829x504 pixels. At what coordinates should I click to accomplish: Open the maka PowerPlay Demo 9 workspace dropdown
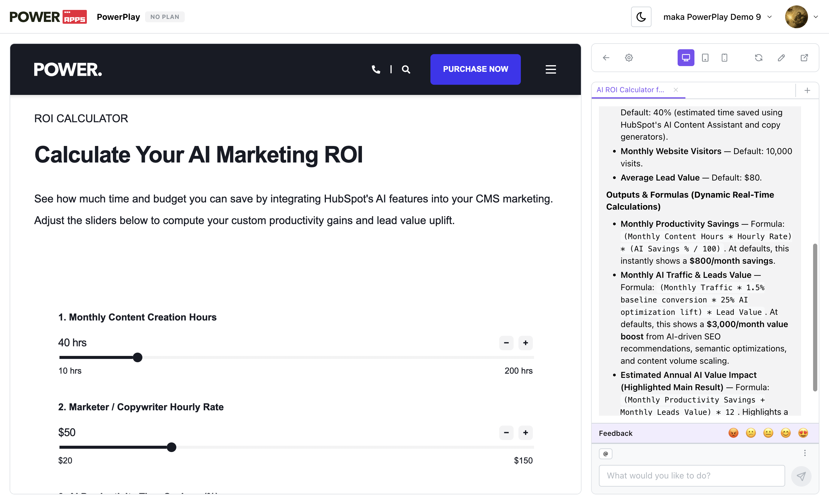(x=717, y=17)
